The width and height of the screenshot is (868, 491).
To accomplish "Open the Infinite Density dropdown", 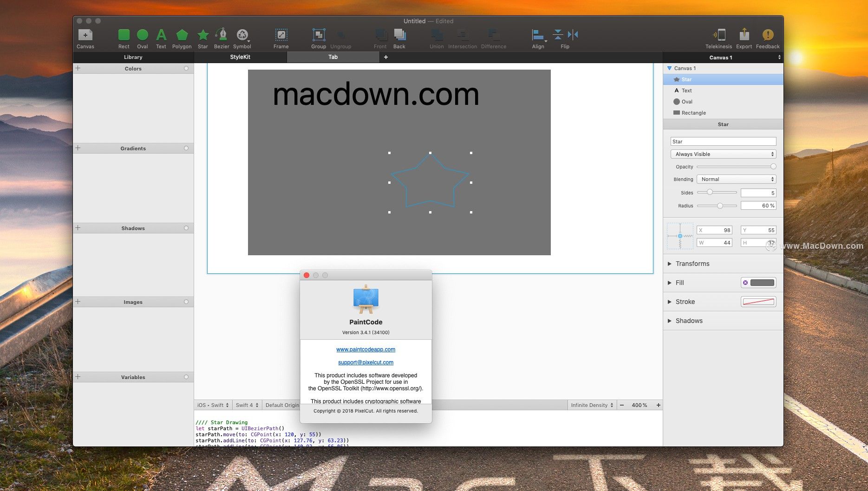I will click(x=592, y=405).
